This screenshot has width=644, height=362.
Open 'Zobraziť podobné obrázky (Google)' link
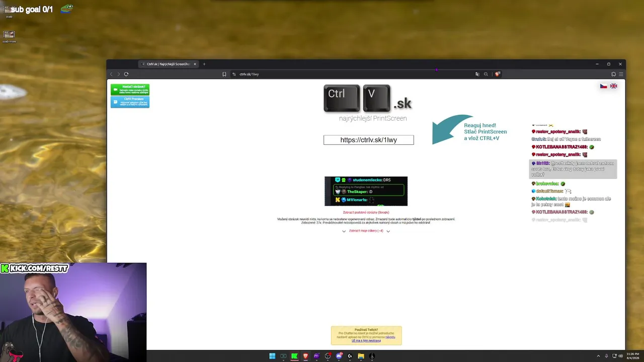(366, 212)
